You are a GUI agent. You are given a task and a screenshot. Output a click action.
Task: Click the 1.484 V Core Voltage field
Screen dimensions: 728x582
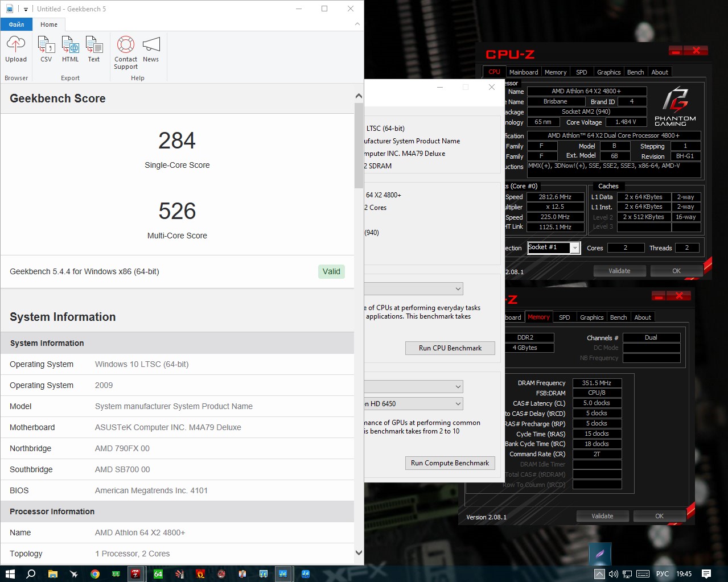[626, 122]
